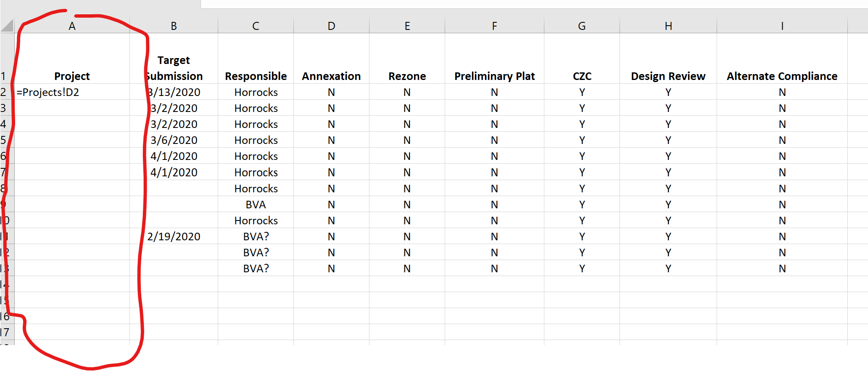Click the BVA cell in Responsible column
Image resolution: width=868 pixels, height=372 pixels.
256,204
